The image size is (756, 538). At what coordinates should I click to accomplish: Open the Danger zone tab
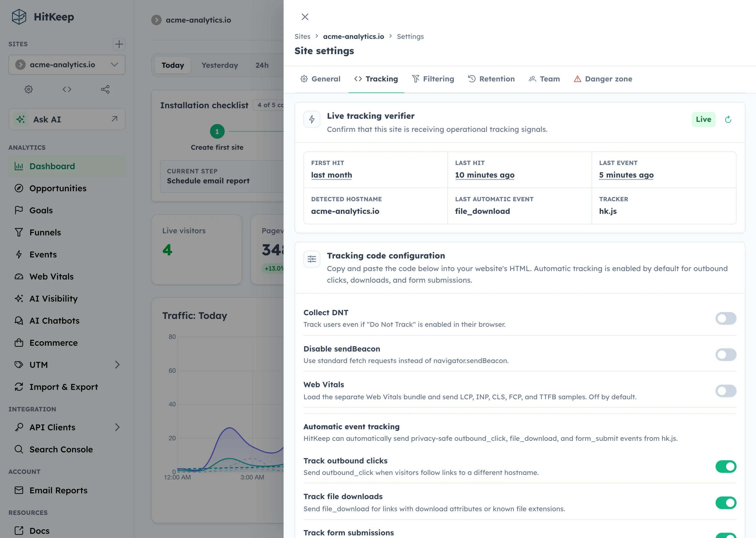click(x=603, y=79)
